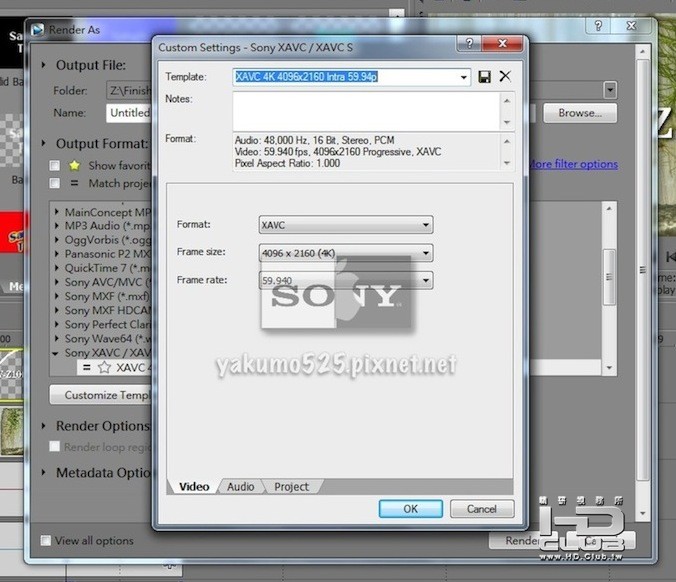676x582 pixels.
Task: Expand MainConcept format tree item
Action: click(56, 212)
